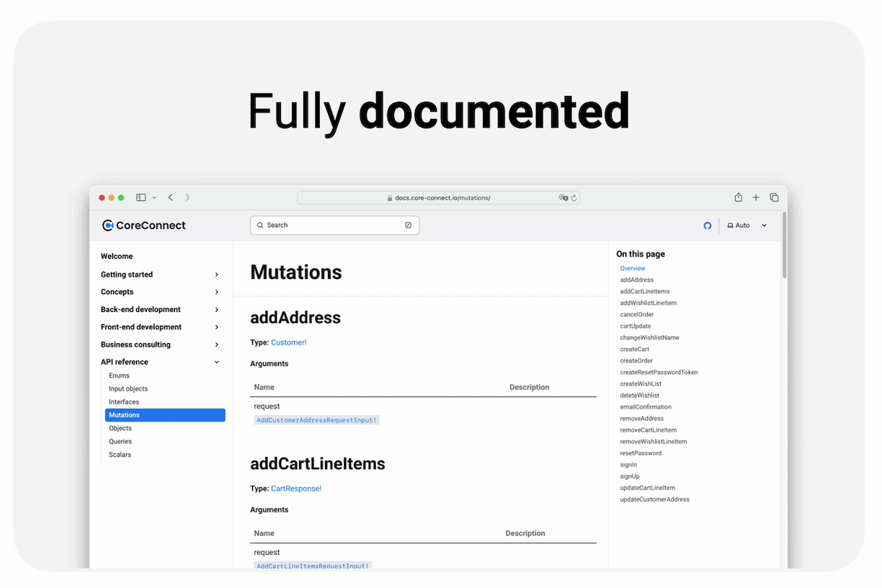Image resolution: width=882 pixels, height=588 pixels.
Task: Toggle the Safari sidebar icon
Action: 141,197
